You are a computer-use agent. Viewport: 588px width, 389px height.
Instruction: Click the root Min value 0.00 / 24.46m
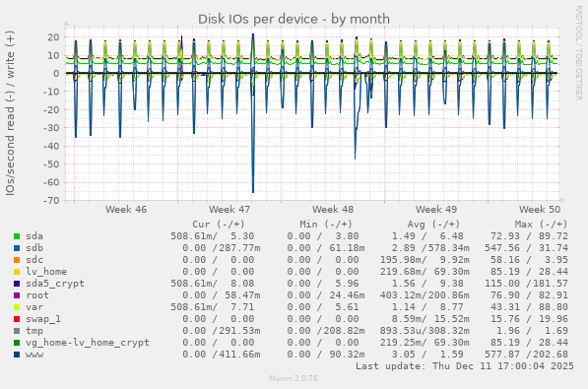point(326,295)
